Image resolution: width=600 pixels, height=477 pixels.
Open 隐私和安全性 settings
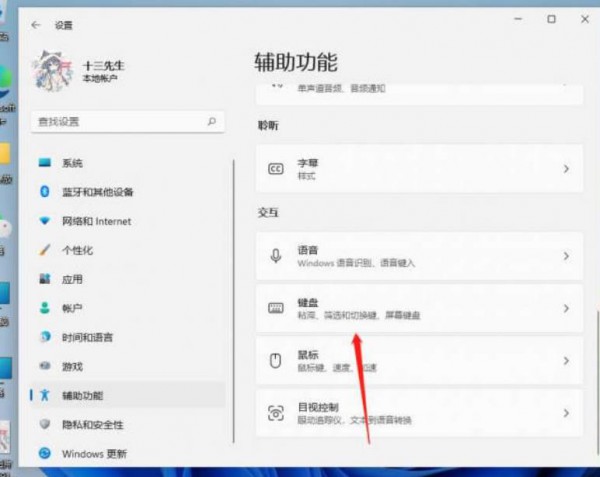pyautogui.click(x=127, y=425)
